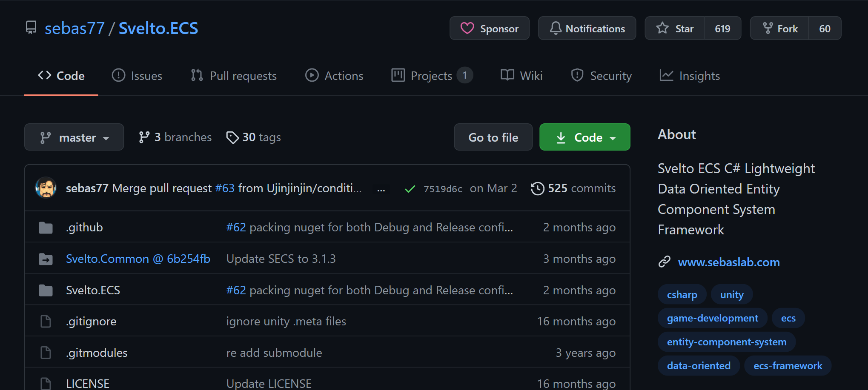Open the green Code download dropdown
The height and width of the screenshot is (390, 868).
point(585,137)
